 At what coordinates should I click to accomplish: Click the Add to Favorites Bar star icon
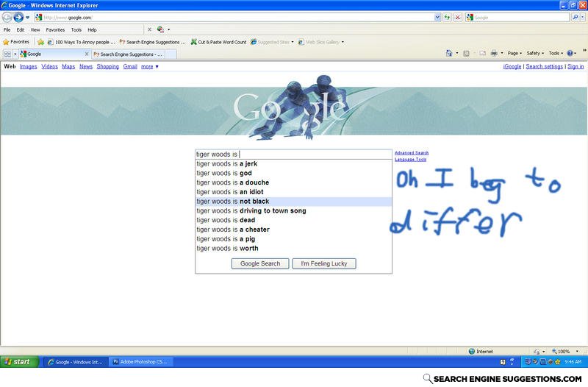[40, 42]
